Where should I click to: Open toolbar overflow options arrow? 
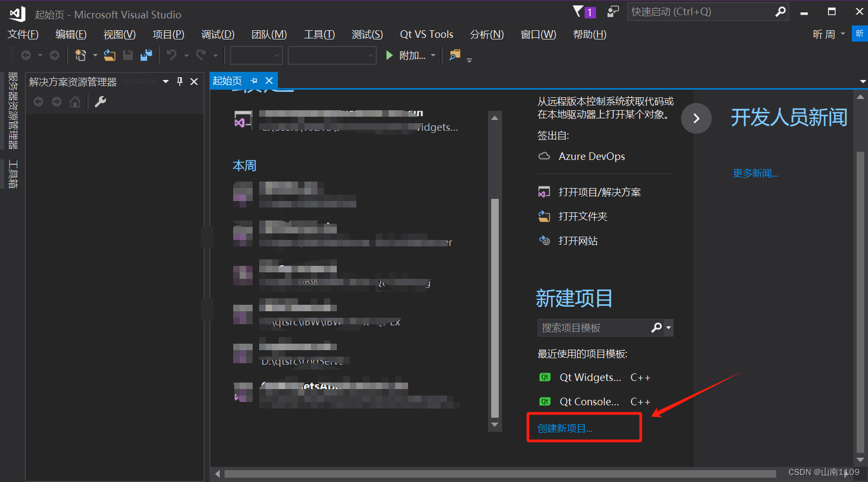coord(469,60)
